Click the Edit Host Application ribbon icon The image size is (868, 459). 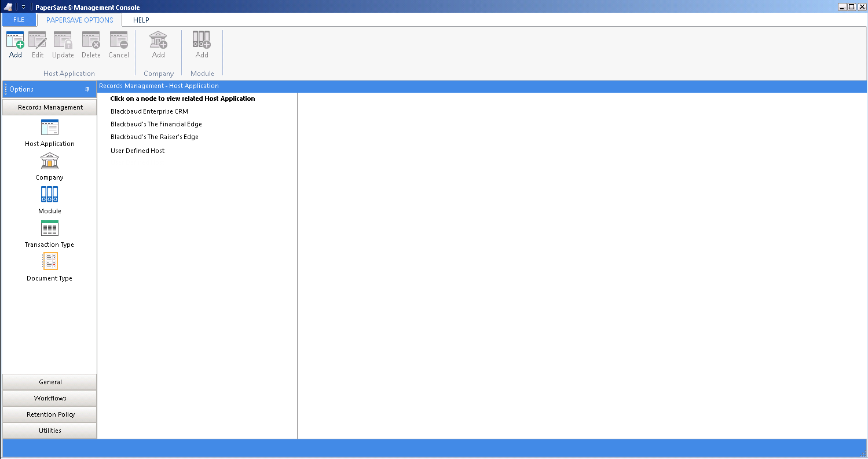click(x=38, y=41)
